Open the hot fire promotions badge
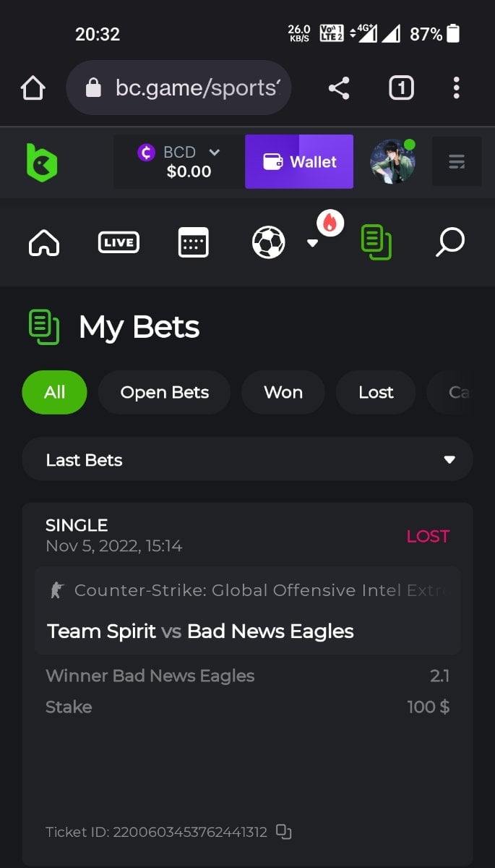Image resolution: width=495 pixels, height=868 pixels. (x=330, y=224)
